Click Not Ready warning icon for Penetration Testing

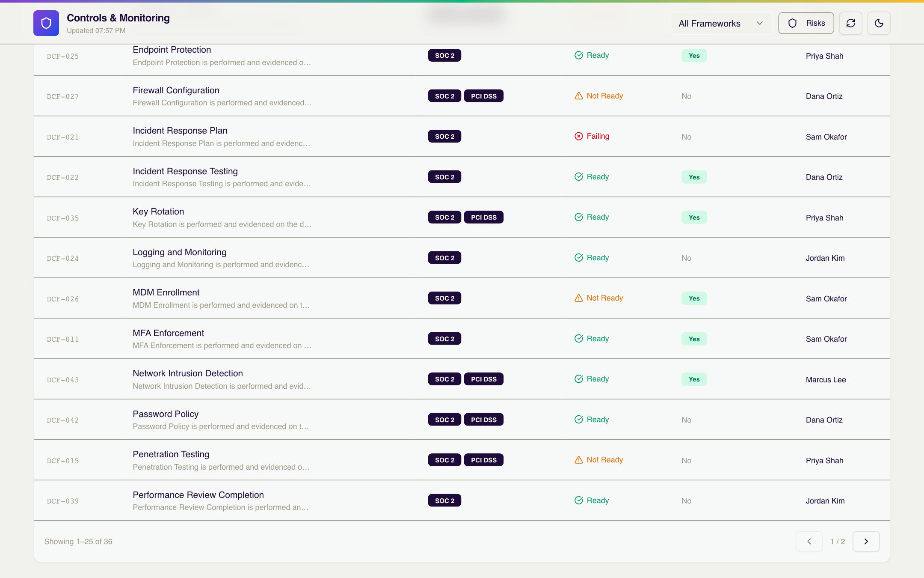(x=579, y=460)
